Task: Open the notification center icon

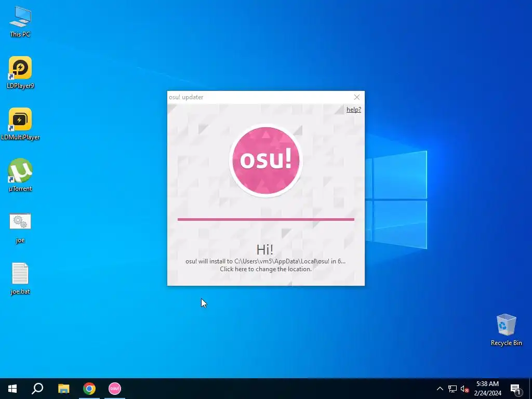Action: [x=516, y=389]
